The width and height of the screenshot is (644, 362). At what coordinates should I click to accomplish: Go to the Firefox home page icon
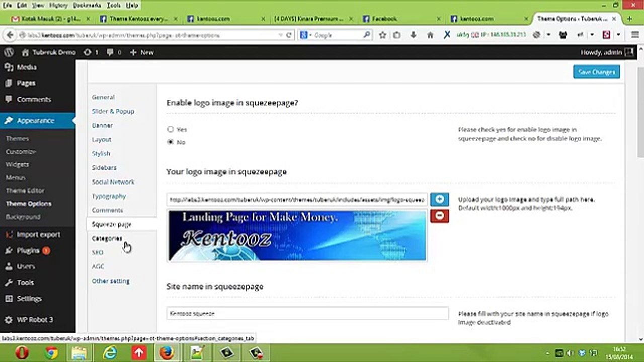tap(430, 35)
